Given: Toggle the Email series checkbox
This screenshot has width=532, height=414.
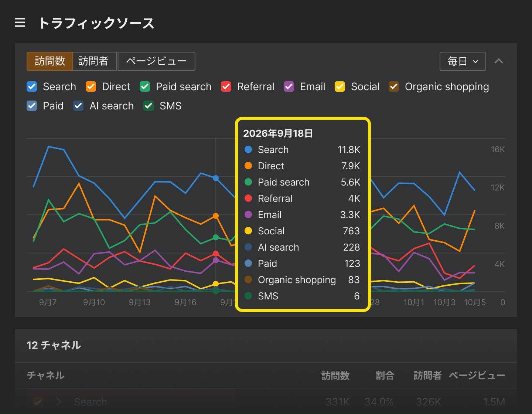Looking at the screenshot, I should (x=289, y=86).
